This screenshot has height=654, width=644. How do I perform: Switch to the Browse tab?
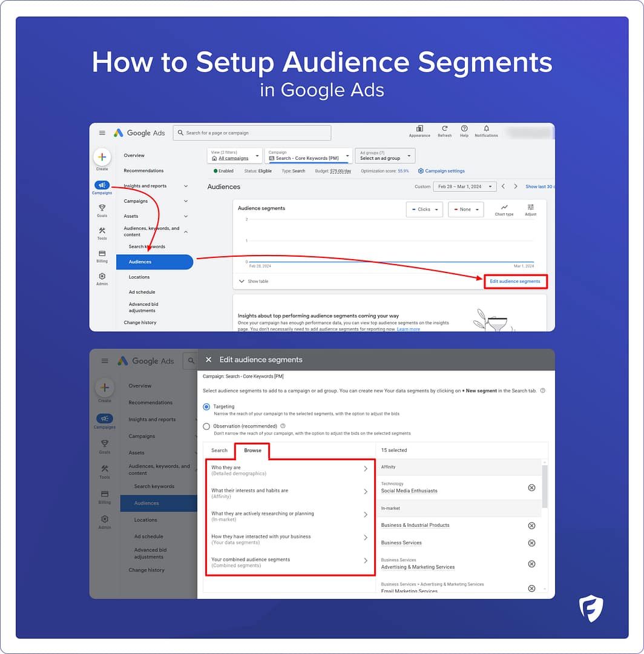pyautogui.click(x=252, y=451)
